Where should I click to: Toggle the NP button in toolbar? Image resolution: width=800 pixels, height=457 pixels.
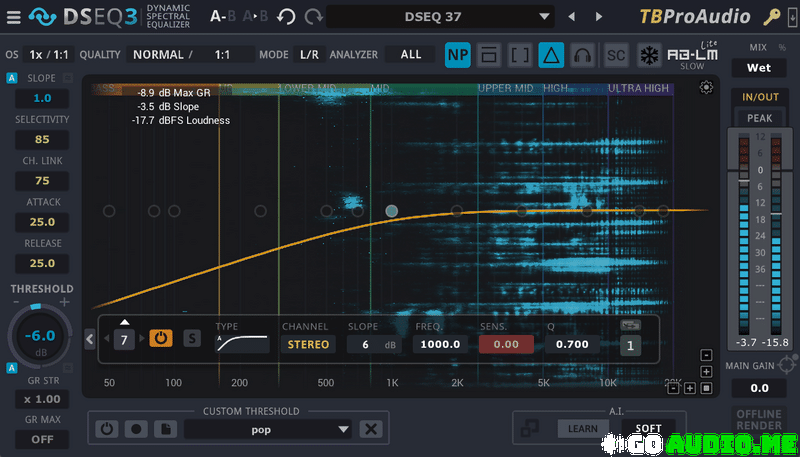point(458,55)
